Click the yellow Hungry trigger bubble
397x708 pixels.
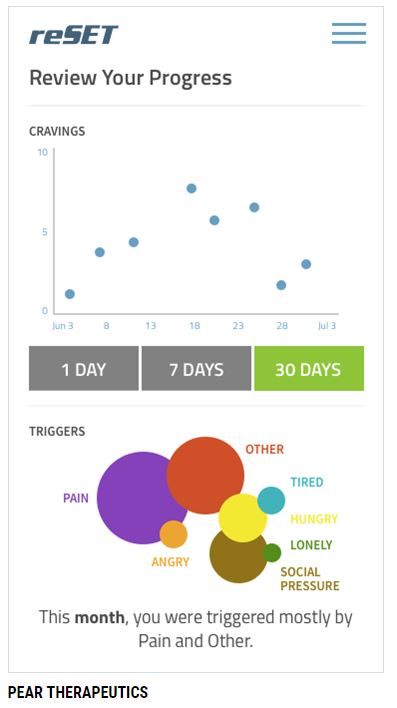(x=243, y=518)
